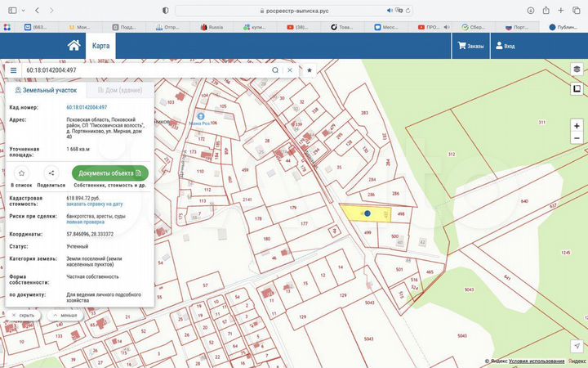Screen dimensions: 588x368
Task: Switch to the Дом (здание) tab
Action: (x=118, y=91)
